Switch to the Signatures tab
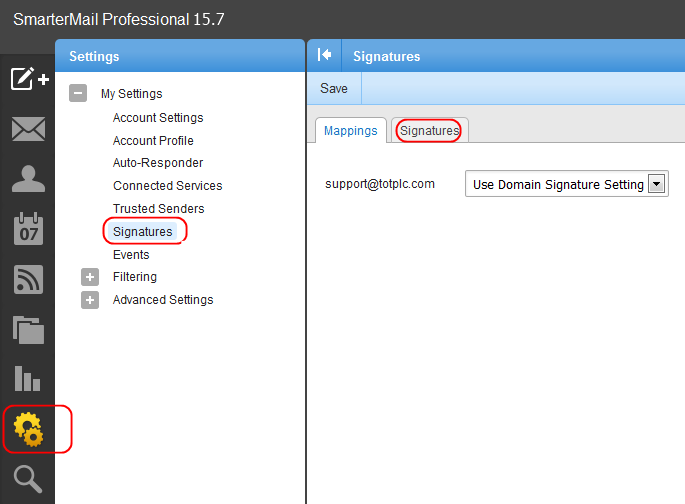Screen dimensions: 685x504 coord(429,131)
